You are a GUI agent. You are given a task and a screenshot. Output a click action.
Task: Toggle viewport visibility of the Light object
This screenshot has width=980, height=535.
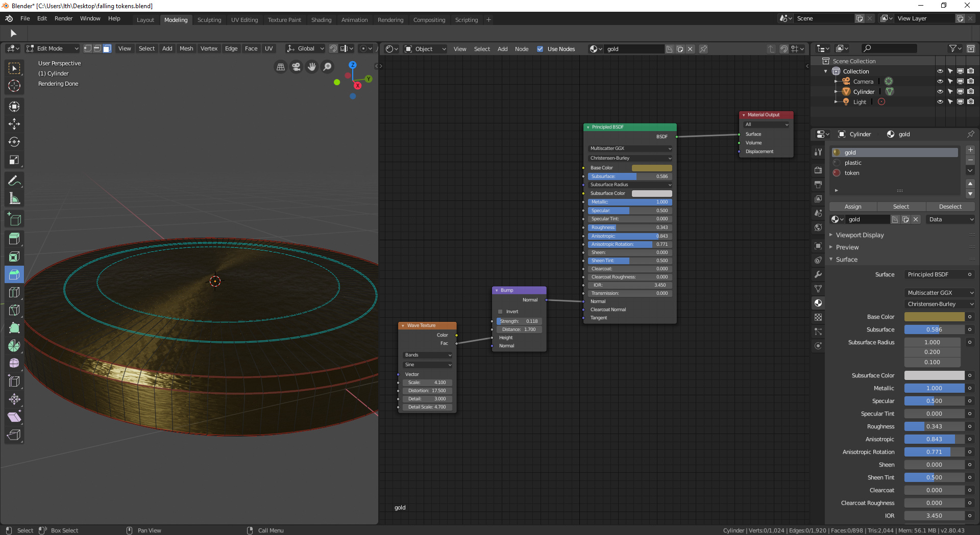click(941, 101)
